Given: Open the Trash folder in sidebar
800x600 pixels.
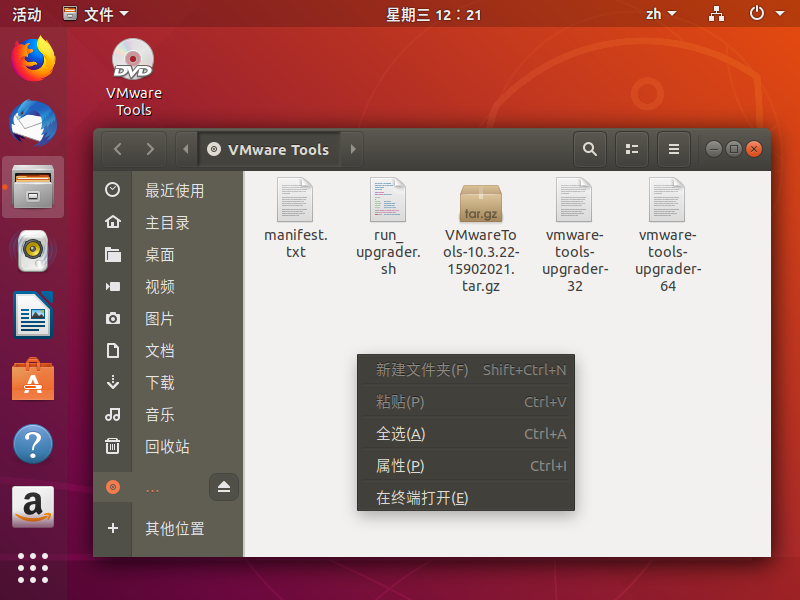Looking at the screenshot, I should (166, 446).
